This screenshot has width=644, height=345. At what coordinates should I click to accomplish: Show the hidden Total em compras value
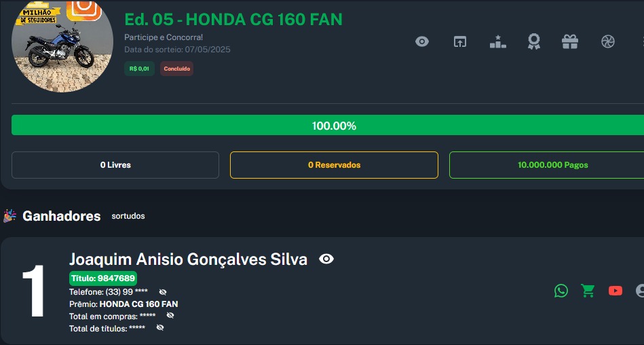tap(170, 316)
